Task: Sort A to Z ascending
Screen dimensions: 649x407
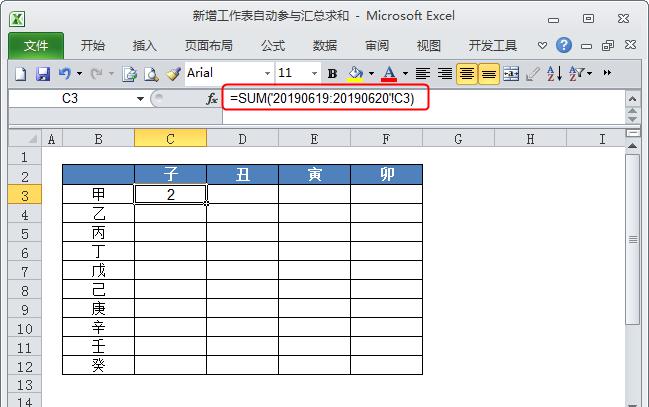Action: coord(554,74)
